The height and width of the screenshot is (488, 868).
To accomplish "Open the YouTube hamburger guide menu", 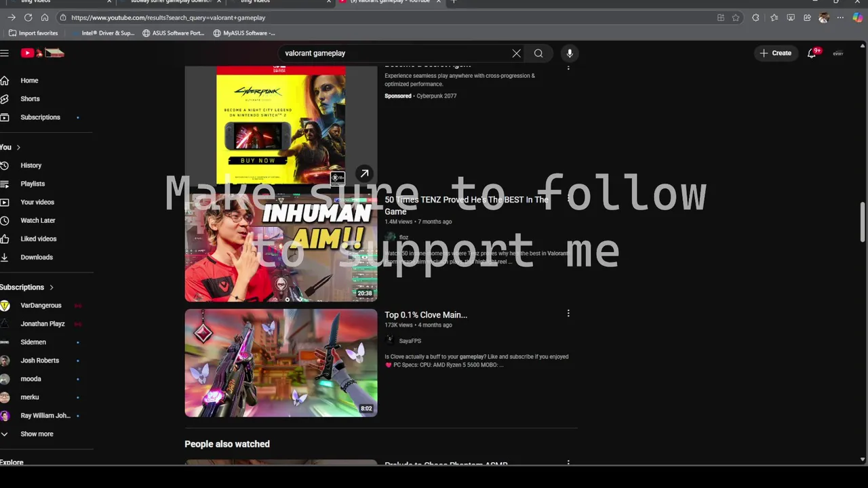I will (x=4, y=53).
